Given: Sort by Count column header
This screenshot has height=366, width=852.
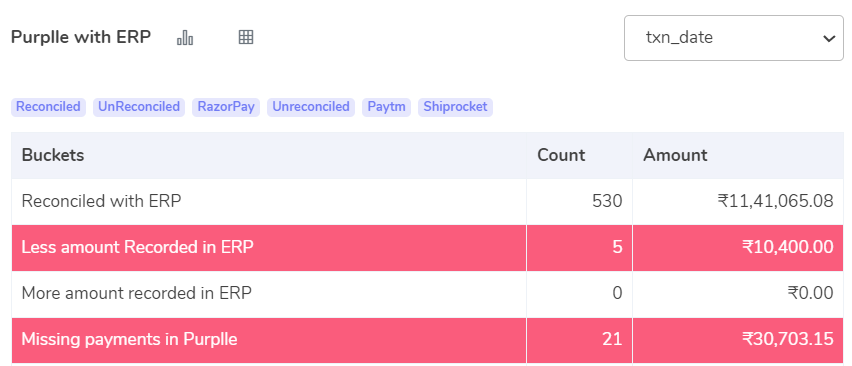Looking at the screenshot, I should [x=561, y=155].
